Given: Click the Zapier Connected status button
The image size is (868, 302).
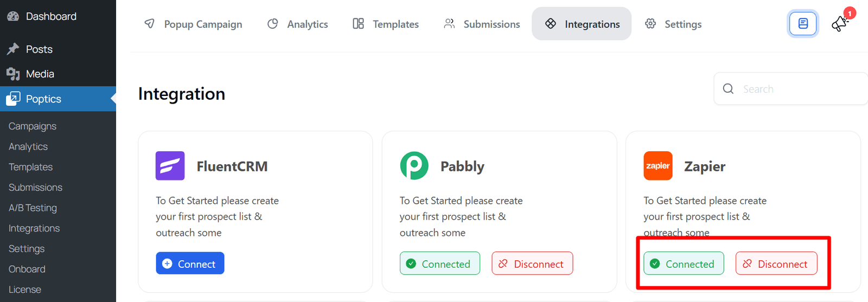Looking at the screenshot, I should click(684, 264).
